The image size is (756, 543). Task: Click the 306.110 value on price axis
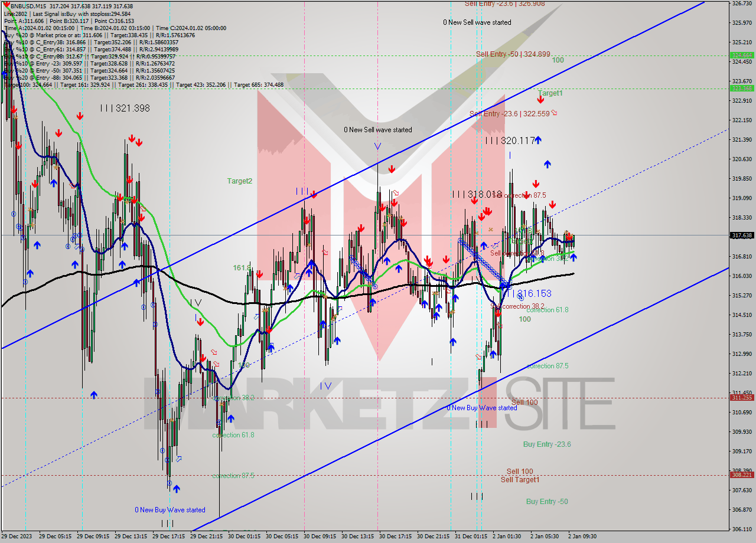point(742,529)
